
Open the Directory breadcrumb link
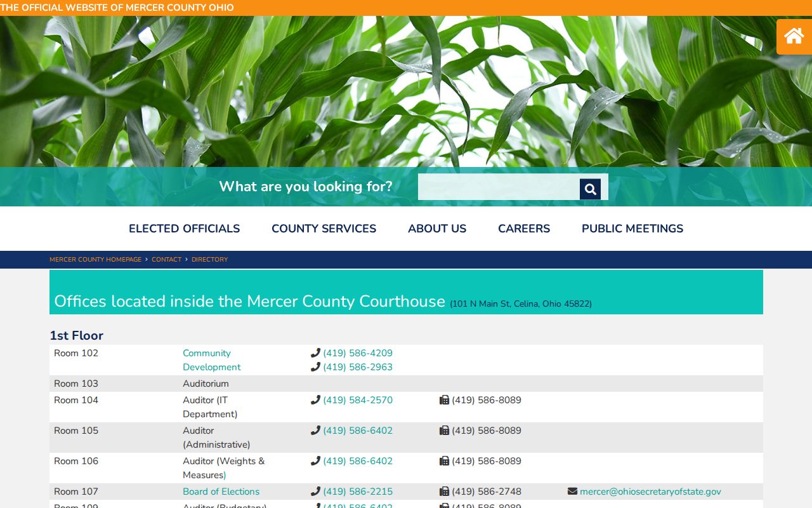[209, 259]
